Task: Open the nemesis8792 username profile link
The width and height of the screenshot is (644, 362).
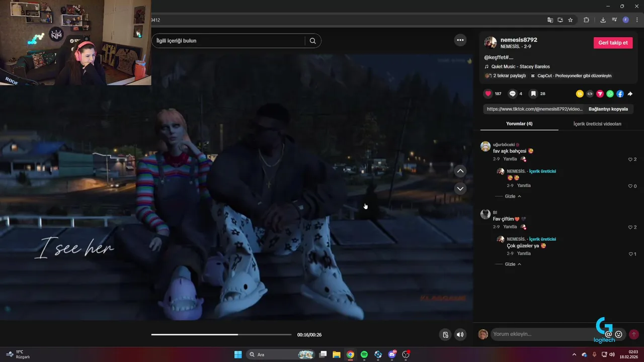Action: [519, 40]
